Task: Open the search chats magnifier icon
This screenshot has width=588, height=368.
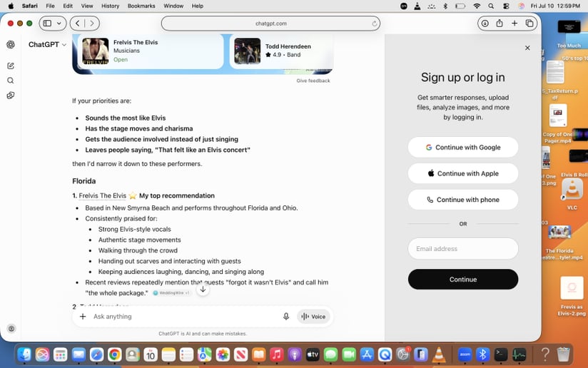Action: coord(11,81)
